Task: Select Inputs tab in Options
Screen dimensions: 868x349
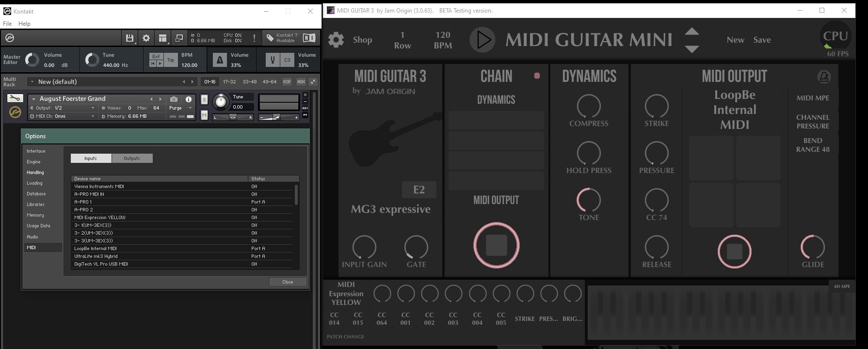Action: pos(91,159)
